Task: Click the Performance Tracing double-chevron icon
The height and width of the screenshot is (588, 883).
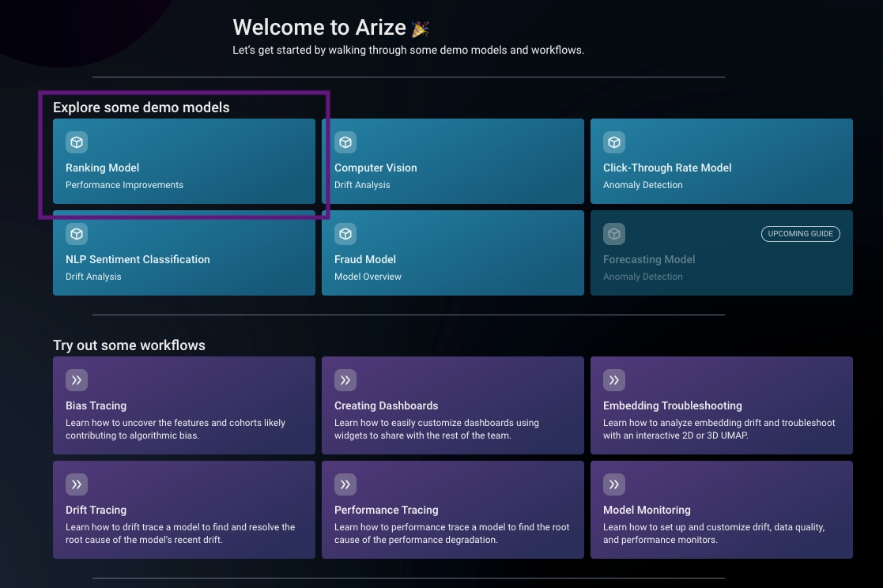Action: point(345,484)
